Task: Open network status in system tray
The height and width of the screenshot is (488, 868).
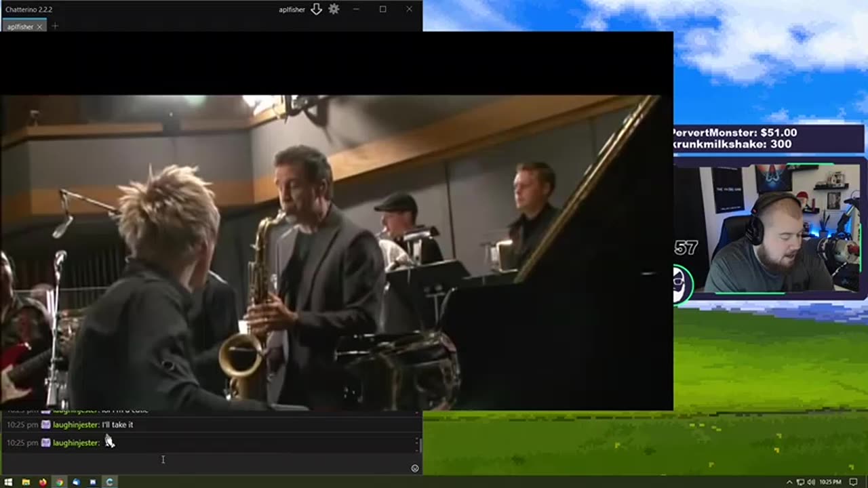Action: coord(800,482)
